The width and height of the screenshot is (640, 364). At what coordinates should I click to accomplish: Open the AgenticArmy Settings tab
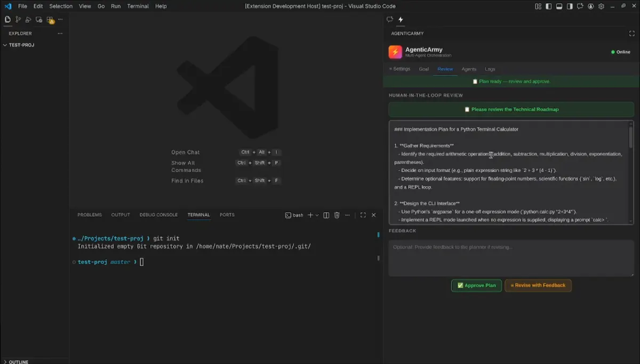(399, 69)
